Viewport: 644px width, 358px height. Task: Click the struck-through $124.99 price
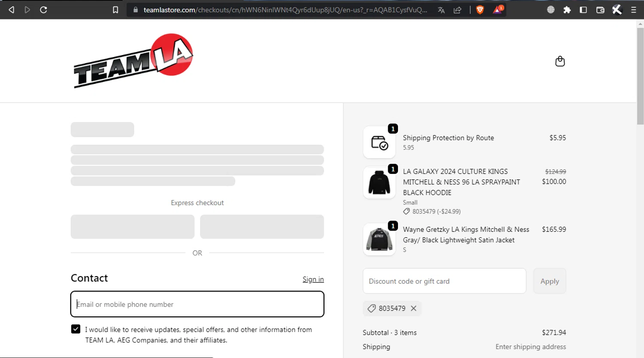coord(556,171)
